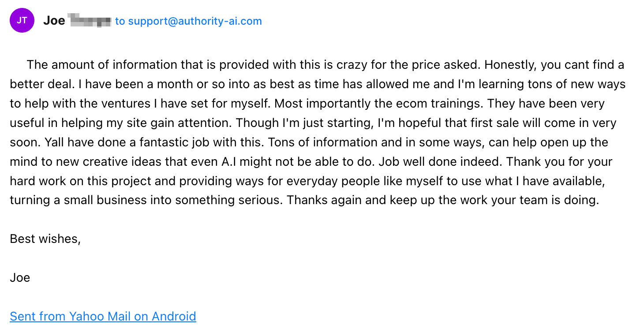
Task: Follow the Sent from Yahoo Mail on Android link
Action: click(103, 316)
